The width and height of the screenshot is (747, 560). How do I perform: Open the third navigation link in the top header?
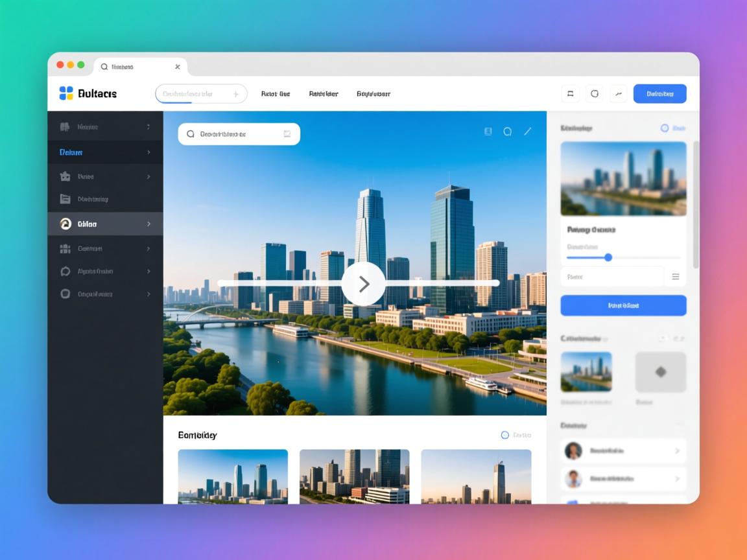click(373, 94)
